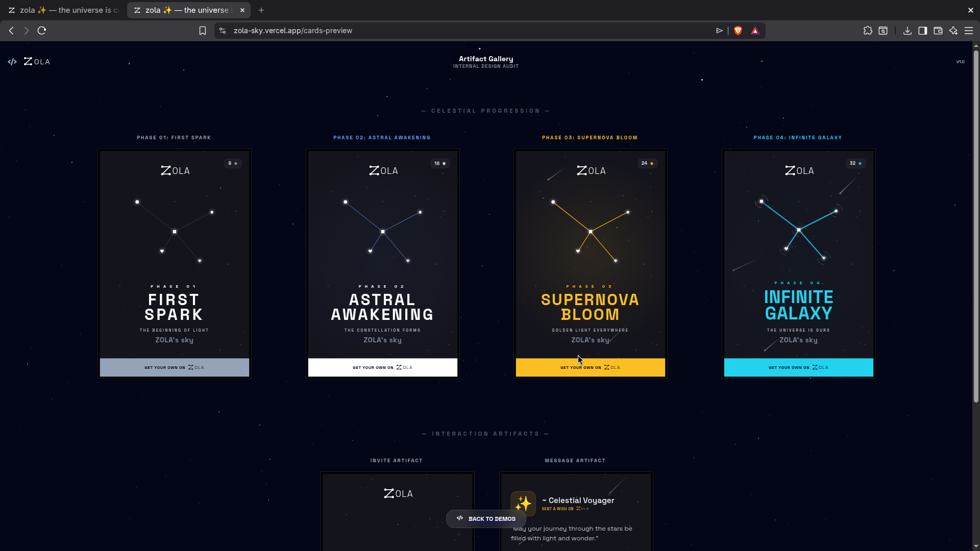Click the yellow GET YOUR OWN banner on Supernova Bloom
This screenshot has height=551, width=980.
tap(590, 367)
